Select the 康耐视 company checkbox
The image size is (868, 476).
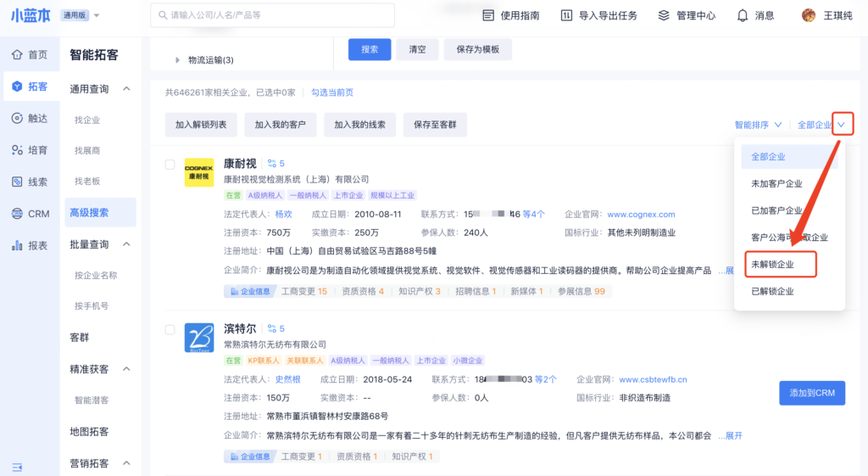click(170, 164)
